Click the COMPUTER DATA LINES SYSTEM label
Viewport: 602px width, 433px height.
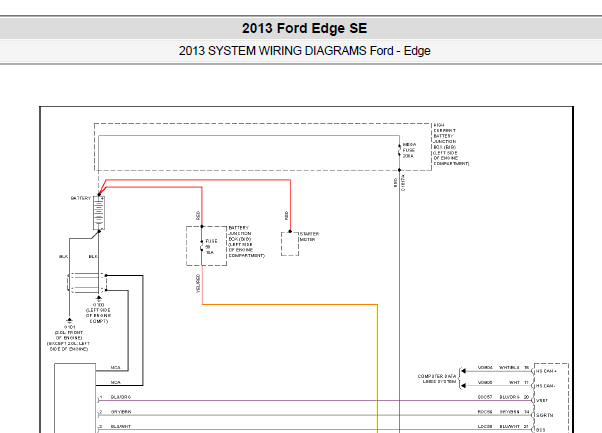437,378
